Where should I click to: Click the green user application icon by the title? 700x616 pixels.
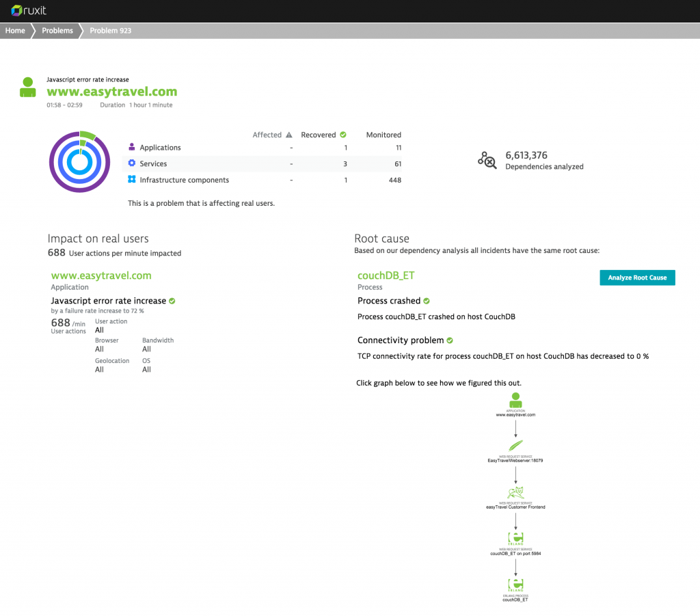[x=27, y=87]
